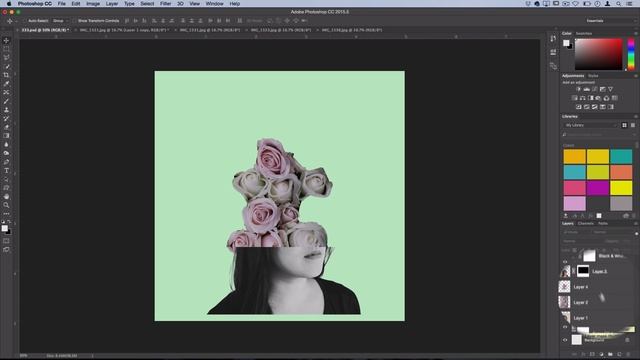Open the My Library dropdown
Viewport: 640px width, 360px height.
(590, 125)
